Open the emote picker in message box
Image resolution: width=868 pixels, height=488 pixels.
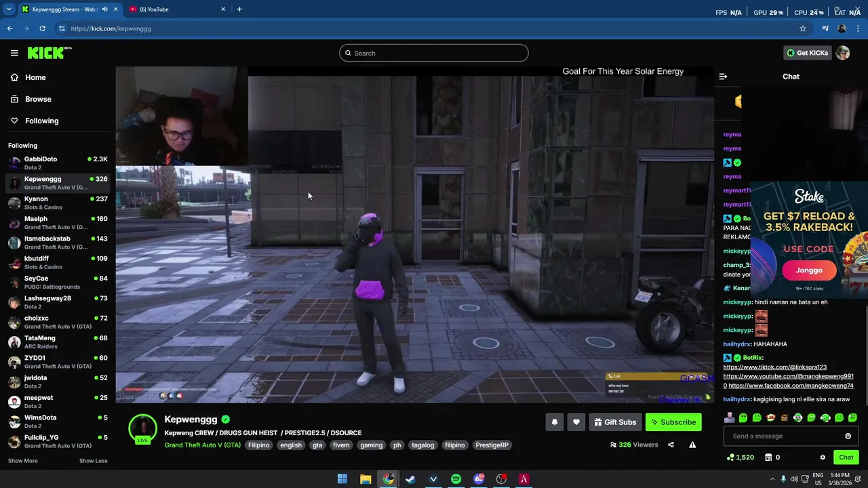[x=848, y=436]
